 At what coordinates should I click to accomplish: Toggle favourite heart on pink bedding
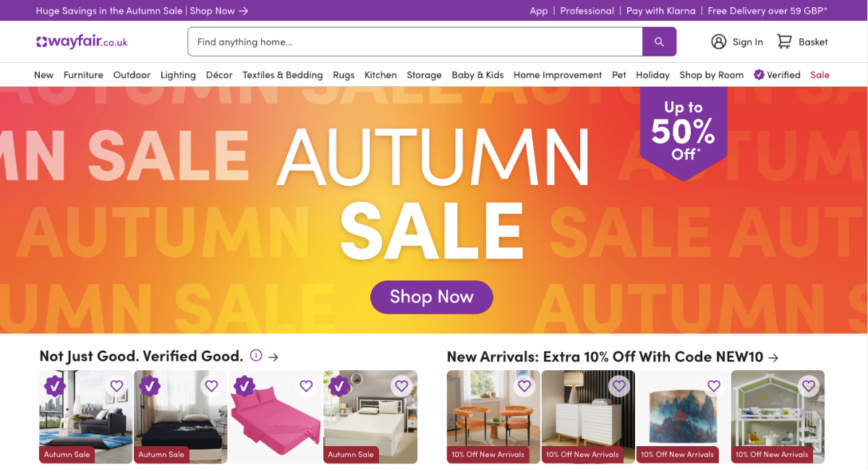(306, 386)
